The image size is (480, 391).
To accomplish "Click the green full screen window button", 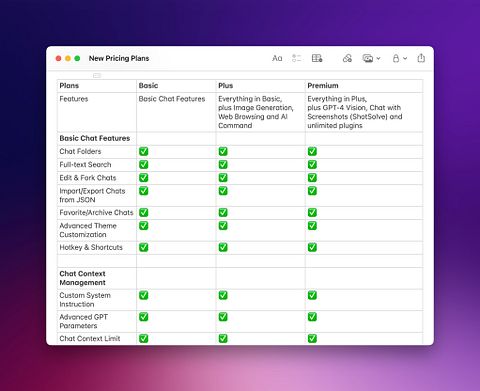I will 77,58.
